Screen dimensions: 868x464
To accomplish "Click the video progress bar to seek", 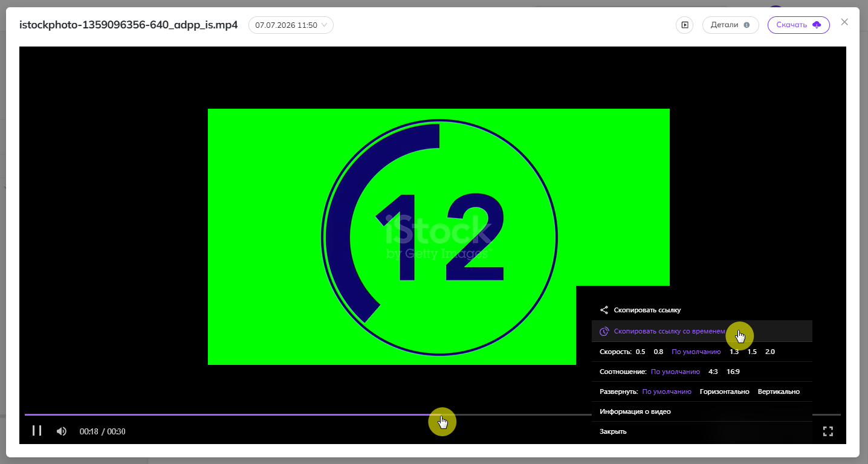I will (433, 414).
